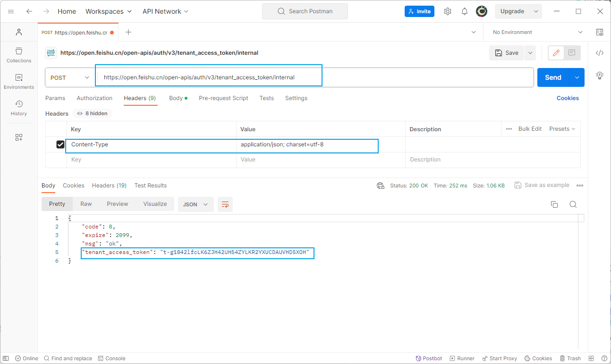Viewport: 611px width, 364px height.
Task: Open the lightbulb info panel
Action: click(x=600, y=75)
